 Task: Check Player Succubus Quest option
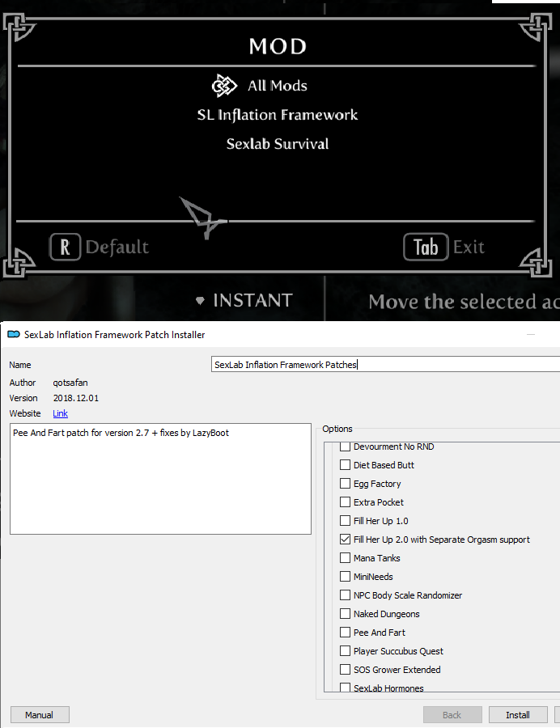[x=345, y=650]
